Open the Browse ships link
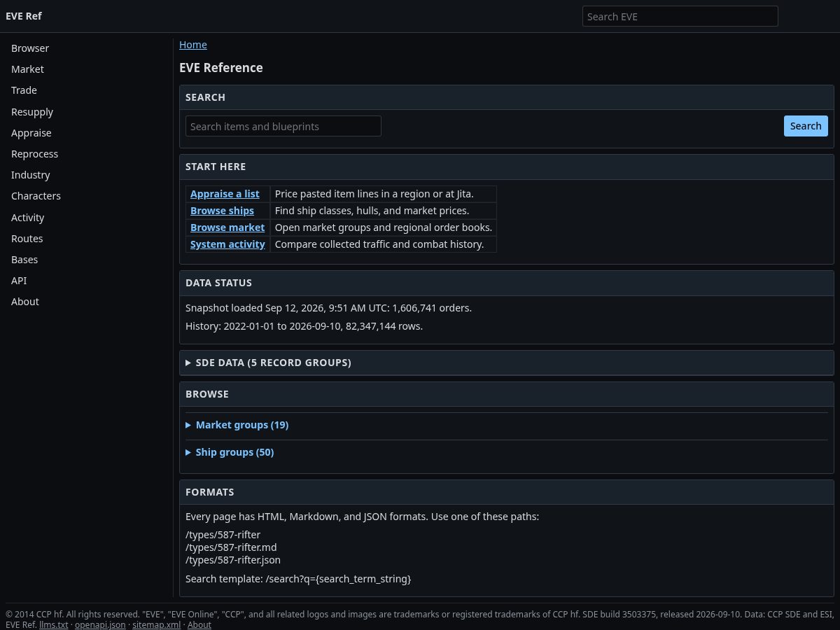 tap(222, 211)
